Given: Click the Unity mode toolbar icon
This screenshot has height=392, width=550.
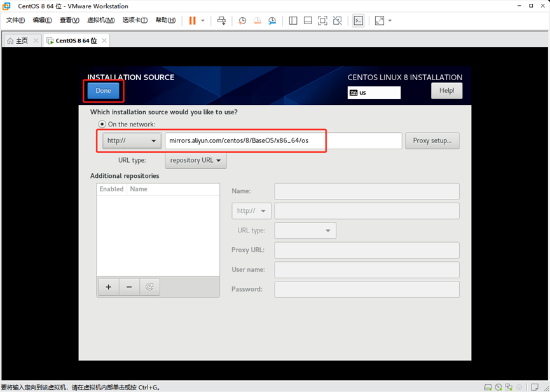Looking at the screenshot, I should click(337, 21).
